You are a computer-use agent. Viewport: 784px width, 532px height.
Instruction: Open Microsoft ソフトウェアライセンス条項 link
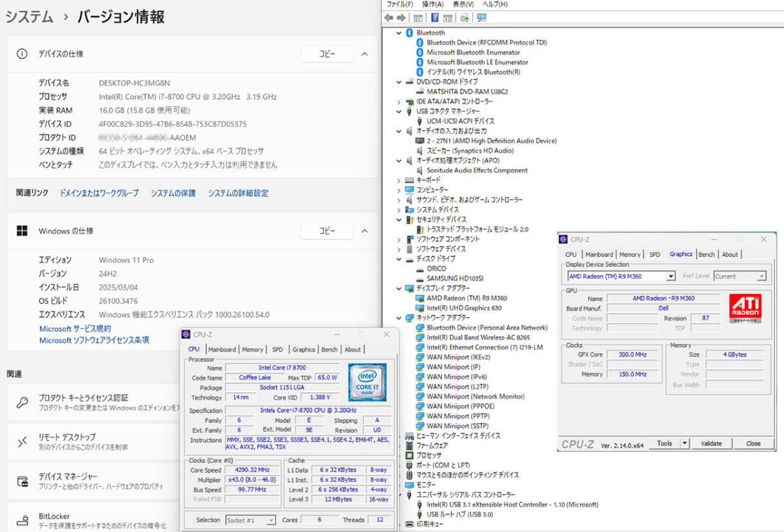tap(94, 340)
